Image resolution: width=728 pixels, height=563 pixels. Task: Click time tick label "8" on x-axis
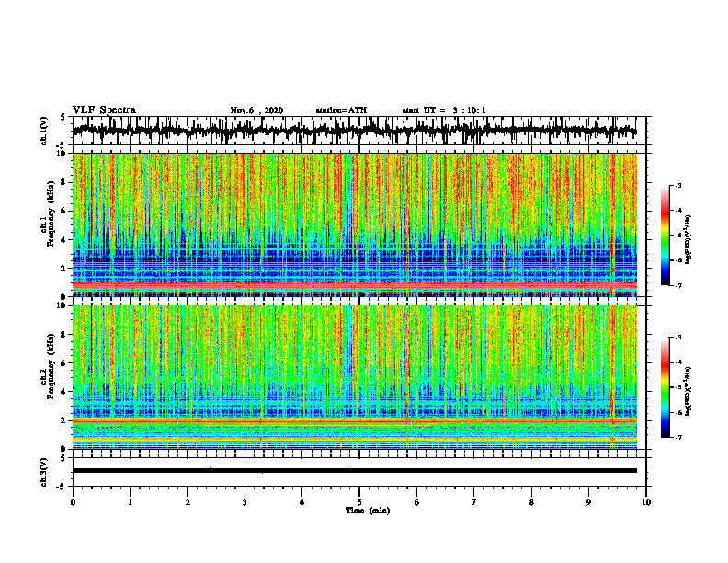click(x=531, y=502)
